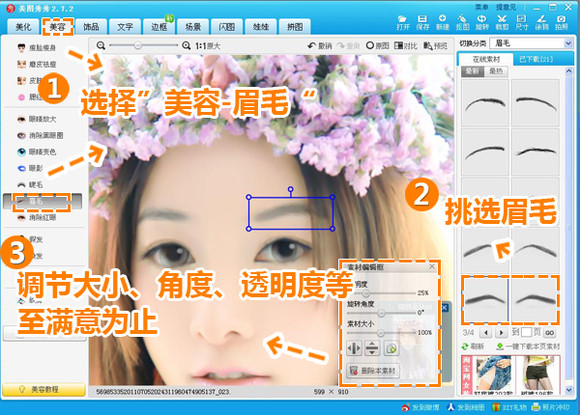The height and width of the screenshot is (415, 580).
Task: Go to the previous eyebrow materials page
Action: pos(486,333)
